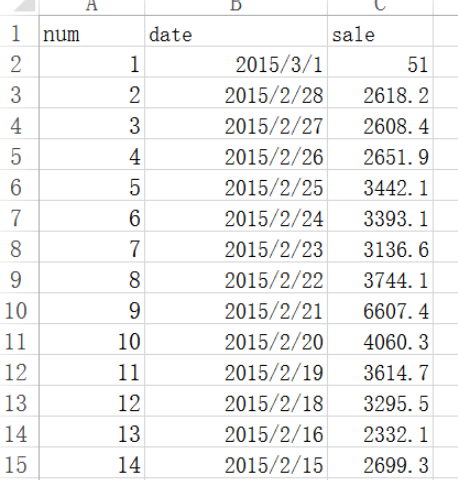Select column B header
The height and width of the screenshot is (480, 458).
pos(236,7)
